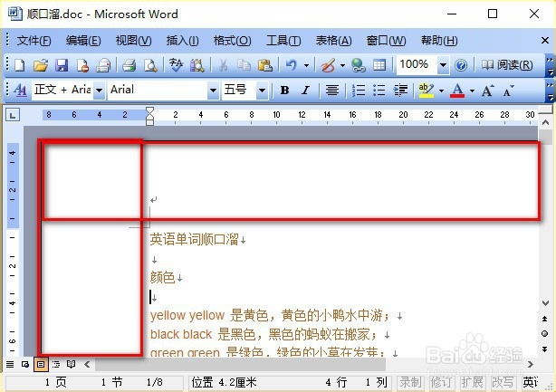Open the 100% zoom dropdown
The width and height of the screenshot is (556, 392).
click(x=443, y=65)
